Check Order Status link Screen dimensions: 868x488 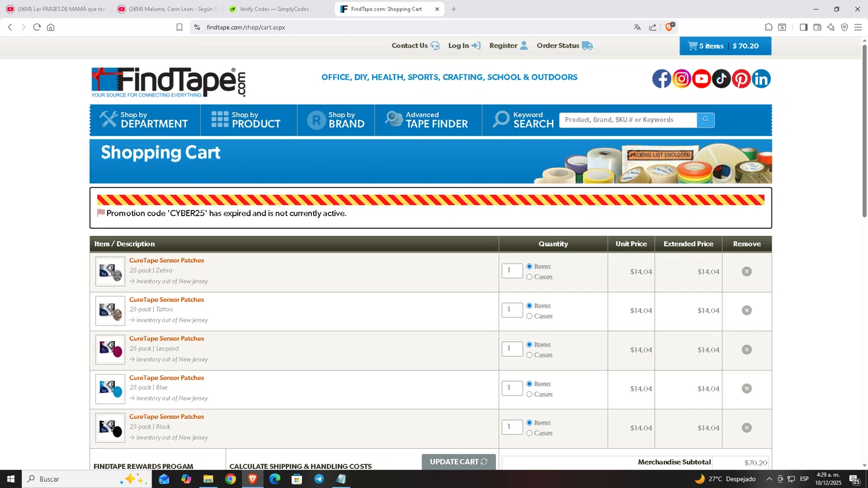click(565, 46)
